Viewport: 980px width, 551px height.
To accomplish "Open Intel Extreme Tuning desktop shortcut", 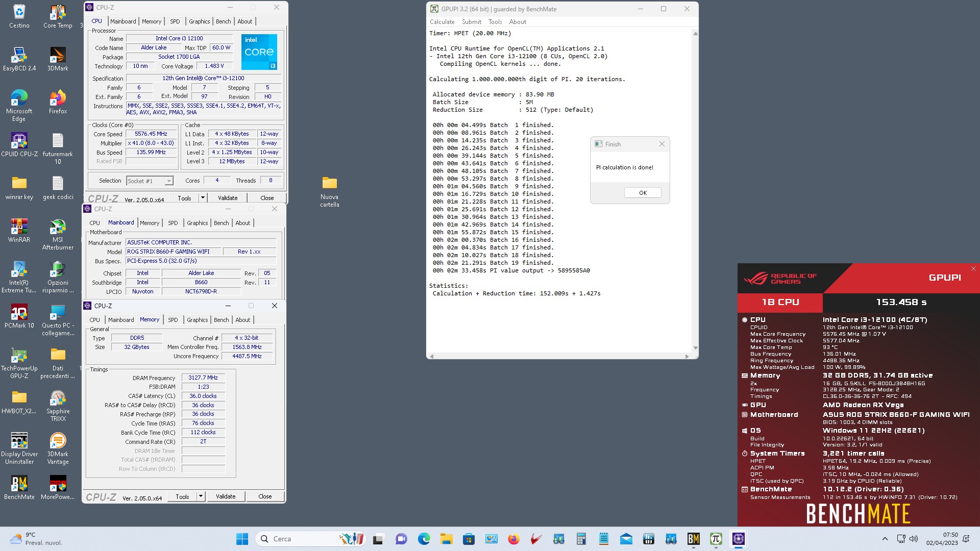I will pos(19,277).
